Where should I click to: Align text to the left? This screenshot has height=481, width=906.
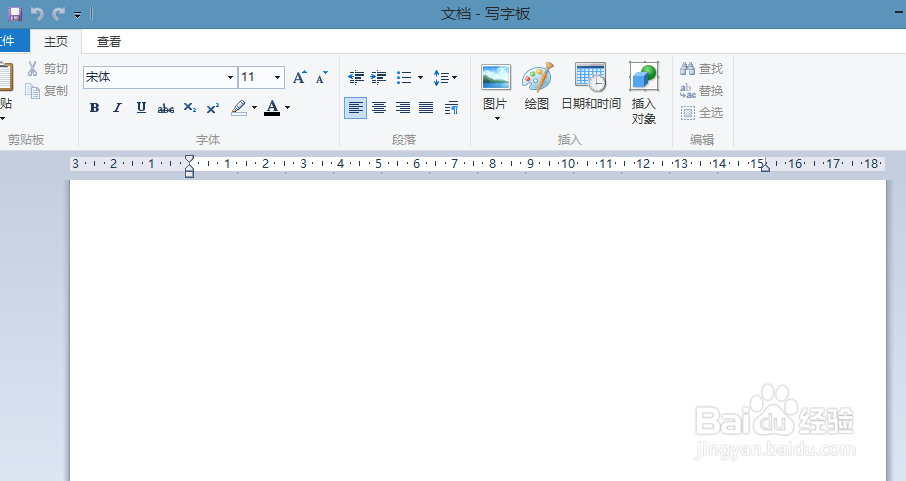click(x=355, y=108)
